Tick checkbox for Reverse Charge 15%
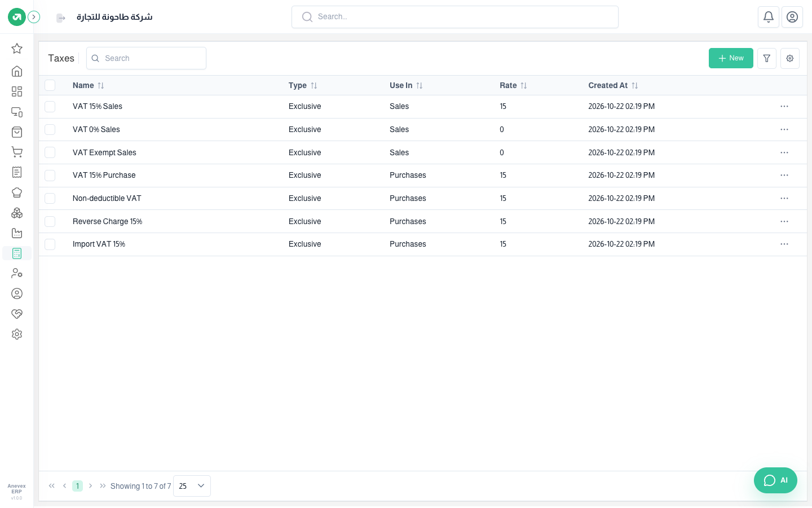Image resolution: width=812 pixels, height=508 pixels. click(50, 221)
